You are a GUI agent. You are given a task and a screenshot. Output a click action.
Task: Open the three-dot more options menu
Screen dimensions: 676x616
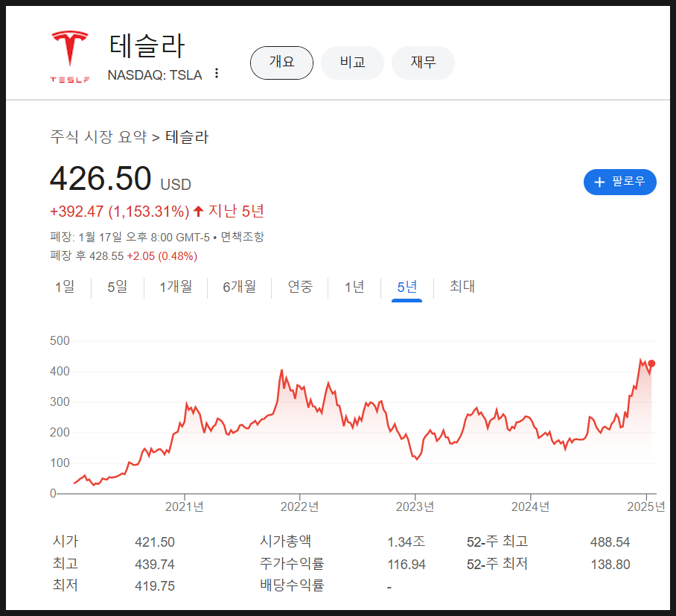tap(217, 73)
